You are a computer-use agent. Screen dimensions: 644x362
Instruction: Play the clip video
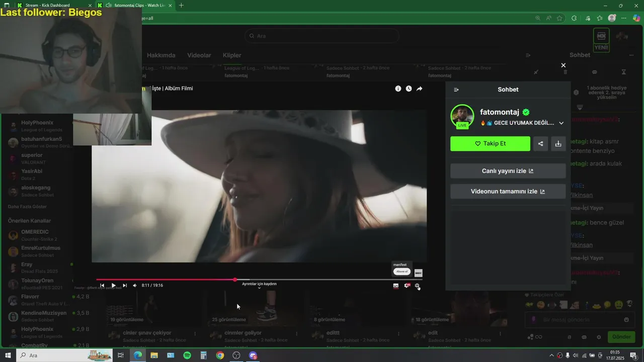pos(114,286)
